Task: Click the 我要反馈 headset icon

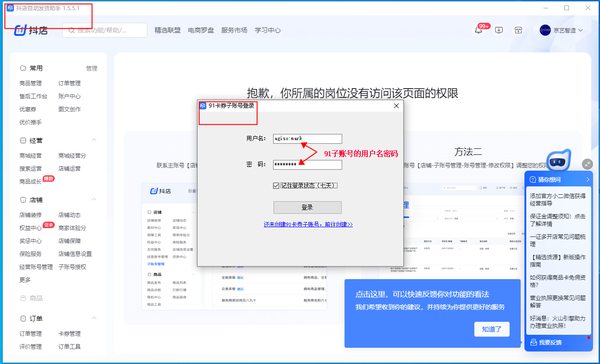Action: pos(534,343)
